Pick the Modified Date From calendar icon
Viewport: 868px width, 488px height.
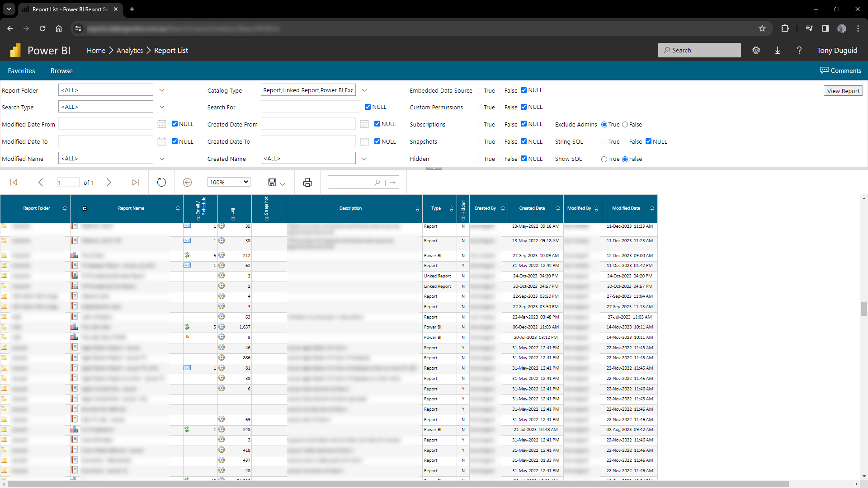click(161, 123)
